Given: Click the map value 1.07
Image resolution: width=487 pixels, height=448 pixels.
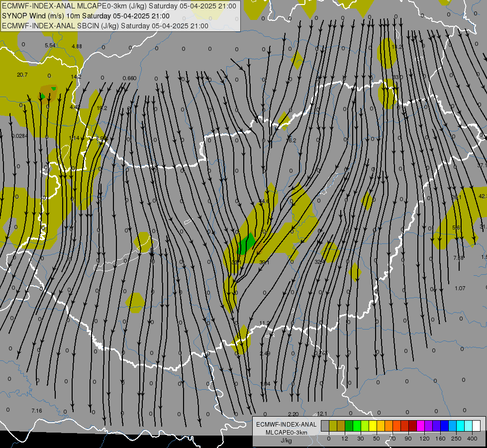Looking at the screenshot, I should pos(460,289).
